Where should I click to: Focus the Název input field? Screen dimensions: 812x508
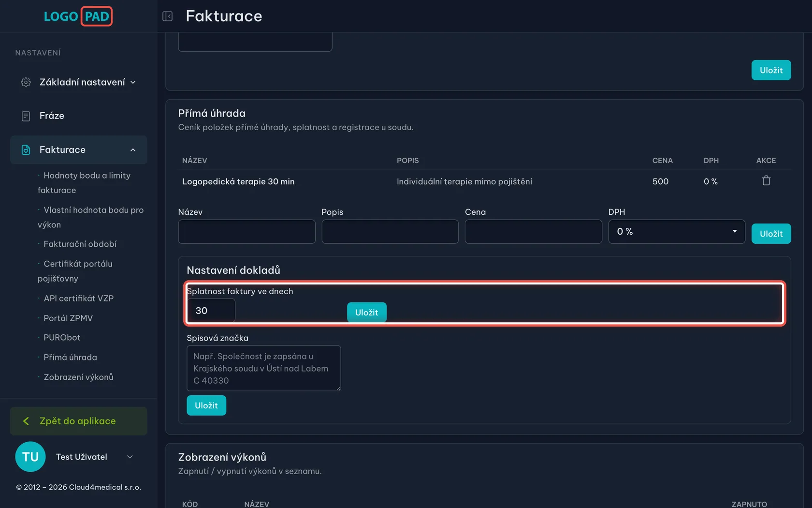tap(247, 232)
